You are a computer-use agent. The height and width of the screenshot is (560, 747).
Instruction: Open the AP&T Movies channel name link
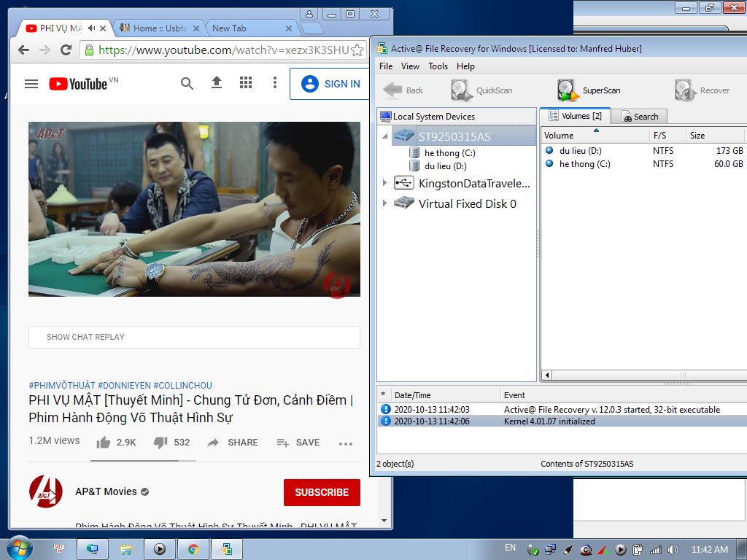106,492
